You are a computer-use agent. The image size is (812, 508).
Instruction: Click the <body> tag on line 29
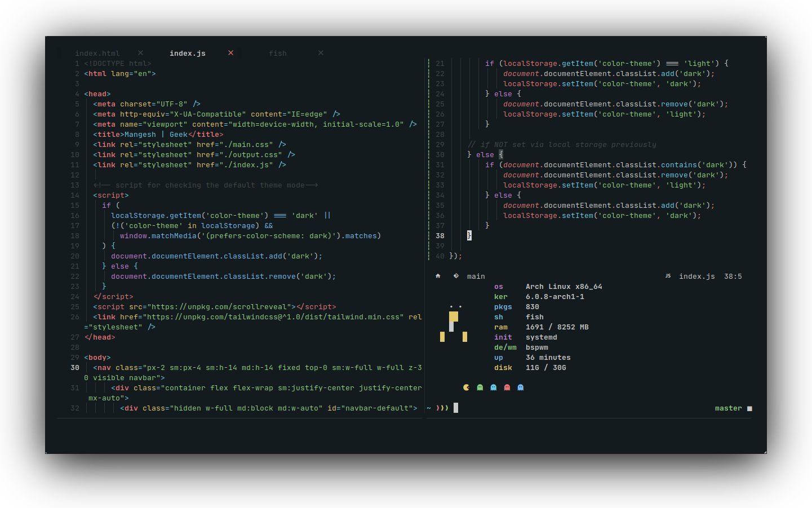click(x=97, y=358)
